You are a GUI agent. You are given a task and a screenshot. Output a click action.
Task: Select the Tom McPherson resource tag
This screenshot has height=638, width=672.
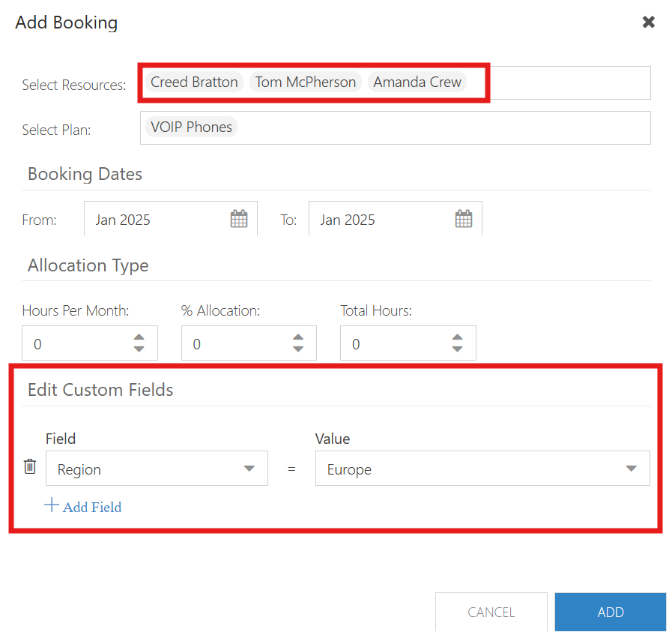pos(306,82)
